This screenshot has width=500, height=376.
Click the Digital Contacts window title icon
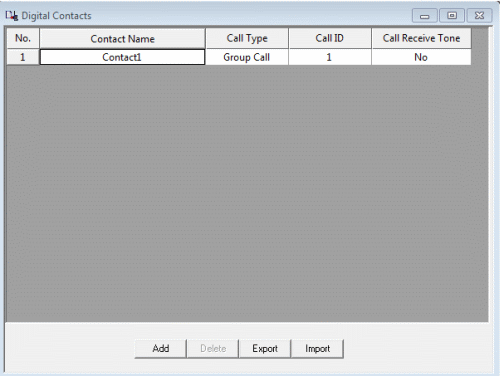click(x=12, y=16)
